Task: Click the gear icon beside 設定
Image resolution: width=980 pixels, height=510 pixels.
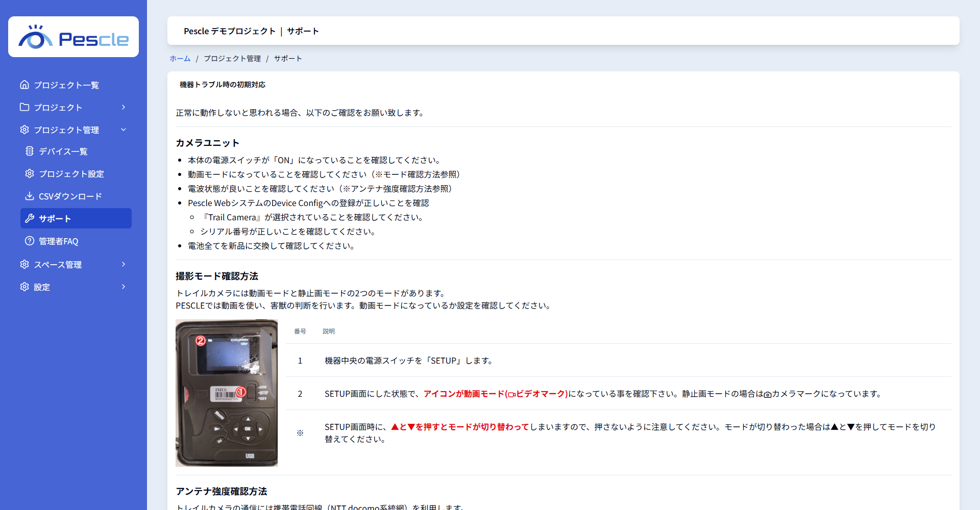Action: coord(24,287)
